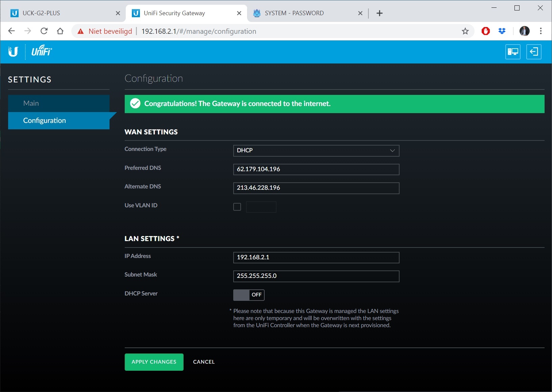552x392 pixels.
Task: Click the Apply Changes button
Action: pyautogui.click(x=154, y=362)
